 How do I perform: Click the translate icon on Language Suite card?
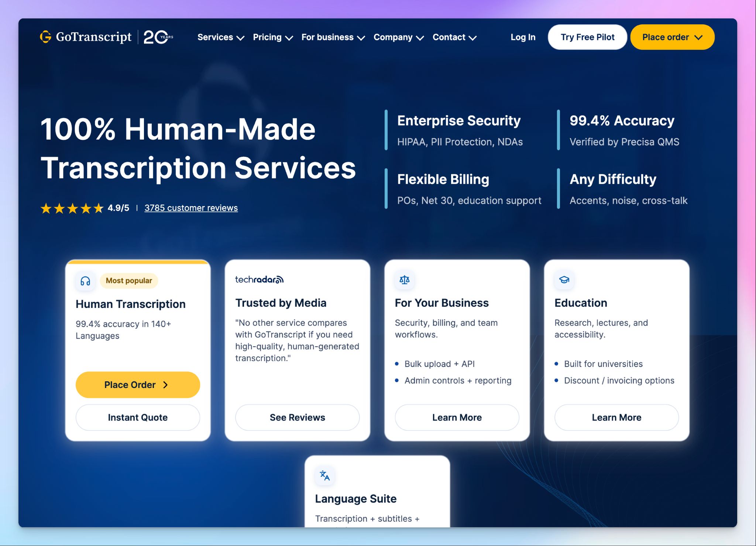(x=325, y=475)
